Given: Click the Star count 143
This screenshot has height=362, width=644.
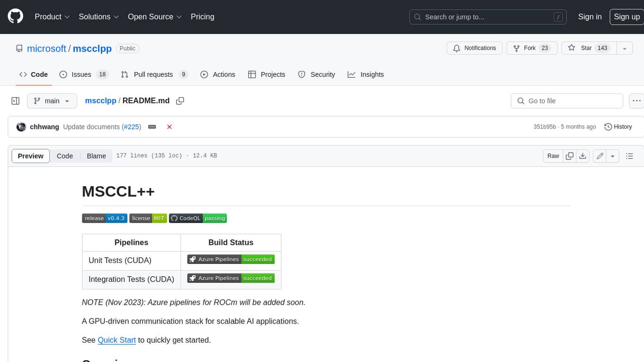Looking at the screenshot, I should pos(602,48).
